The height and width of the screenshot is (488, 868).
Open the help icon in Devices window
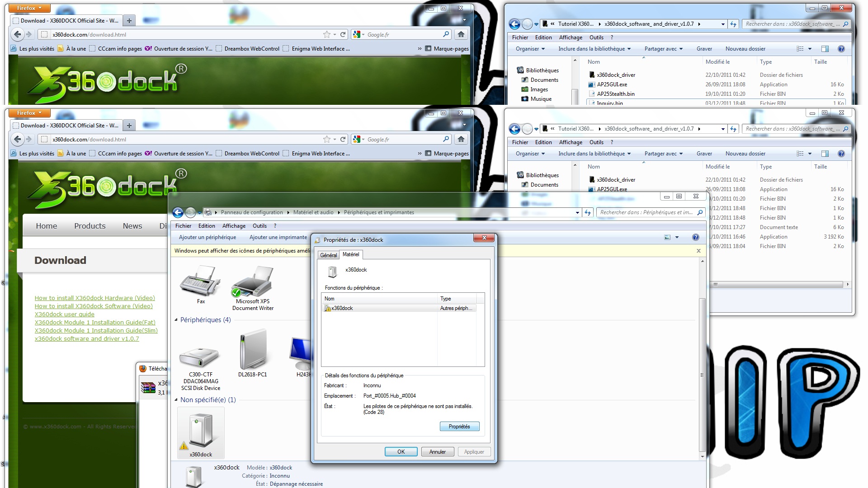[x=695, y=237]
